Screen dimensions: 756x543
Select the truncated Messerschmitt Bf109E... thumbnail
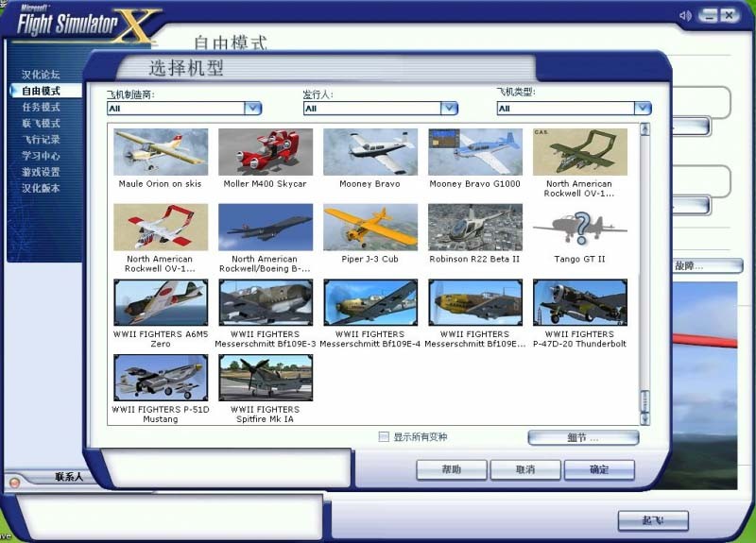coord(475,302)
